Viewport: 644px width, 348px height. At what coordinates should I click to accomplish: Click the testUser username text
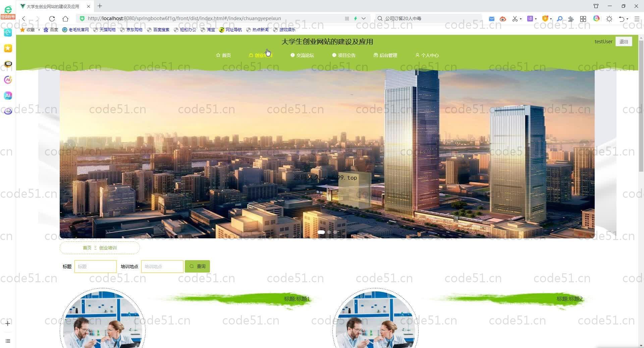click(603, 42)
